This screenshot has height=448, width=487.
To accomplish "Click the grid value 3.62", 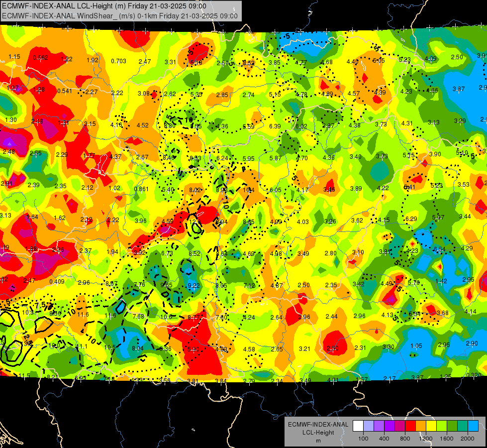I will pyautogui.click(x=357, y=221).
